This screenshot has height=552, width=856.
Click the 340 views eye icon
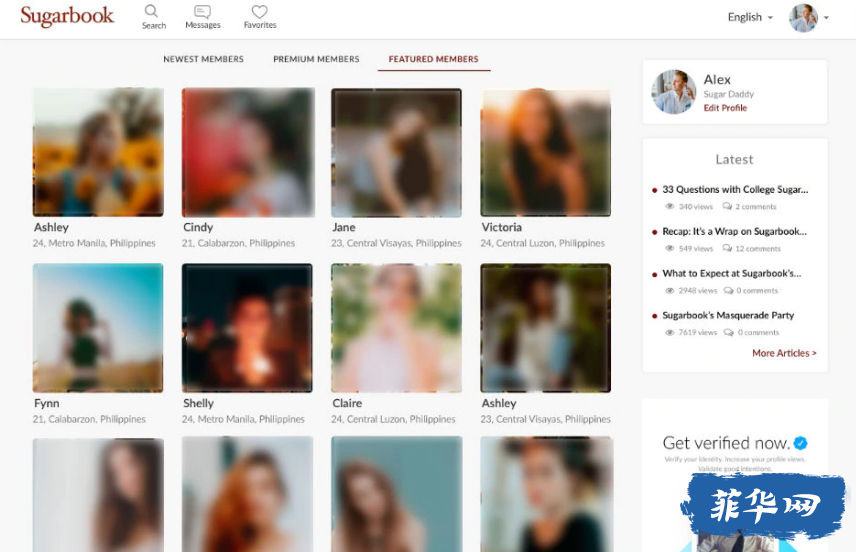point(669,206)
